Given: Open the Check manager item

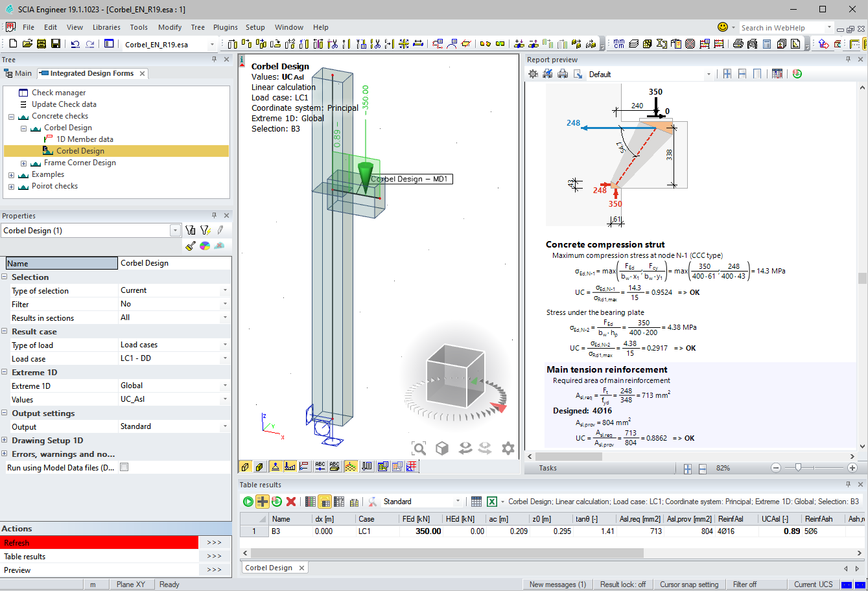Looking at the screenshot, I should click(58, 93).
